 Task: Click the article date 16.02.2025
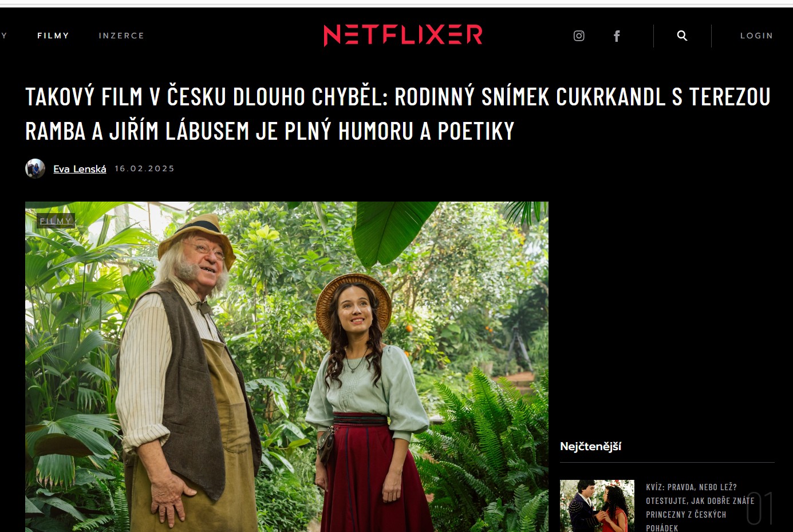pyautogui.click(x=144, y=168)
